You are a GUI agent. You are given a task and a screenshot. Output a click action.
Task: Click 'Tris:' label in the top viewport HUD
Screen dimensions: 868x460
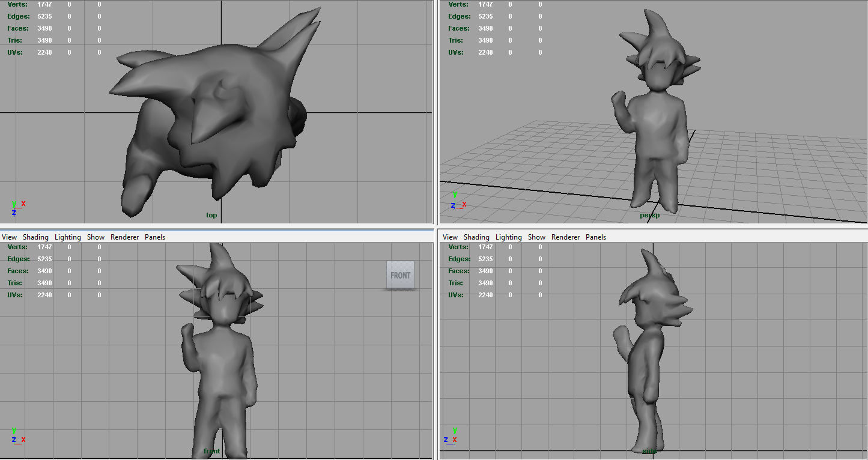[15, 40]
